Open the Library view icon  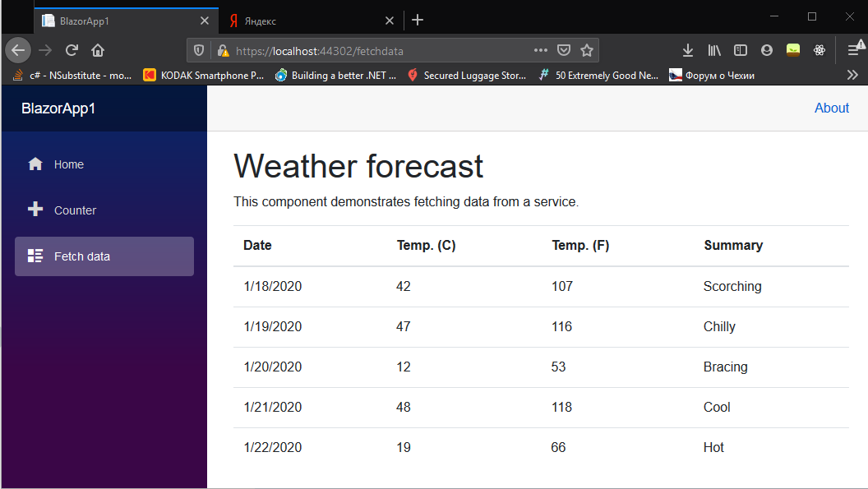(714, 50)
